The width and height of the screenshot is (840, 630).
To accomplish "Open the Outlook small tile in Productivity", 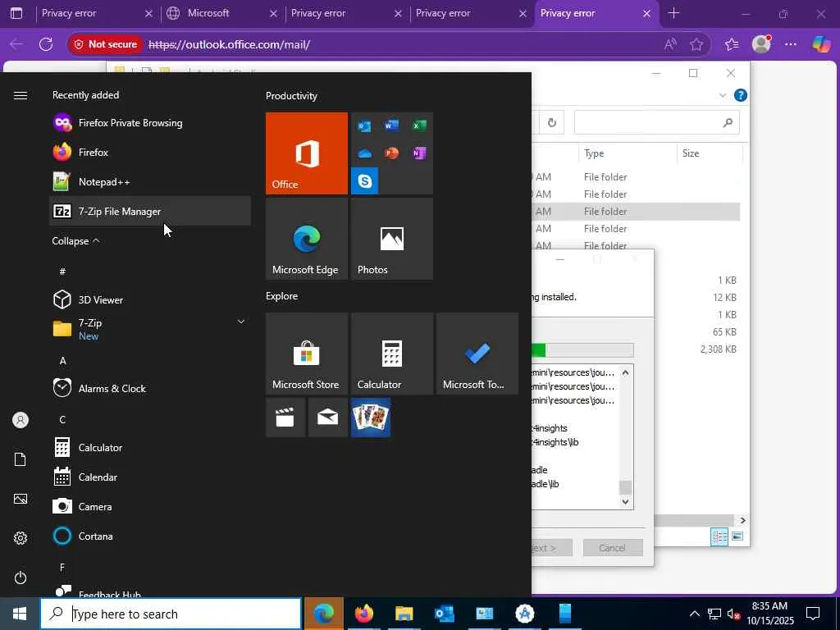I will click(x=365, y=126).
